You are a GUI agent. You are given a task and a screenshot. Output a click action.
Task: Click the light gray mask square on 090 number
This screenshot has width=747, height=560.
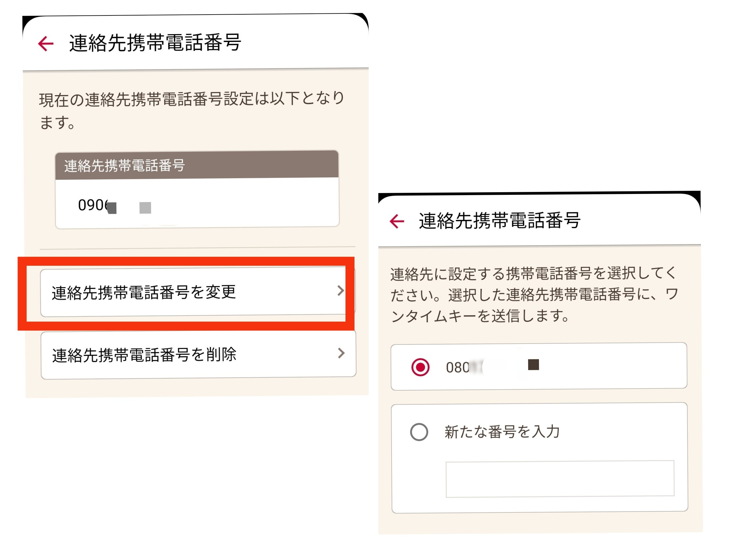pyautogui.click(x=145, y=208)
